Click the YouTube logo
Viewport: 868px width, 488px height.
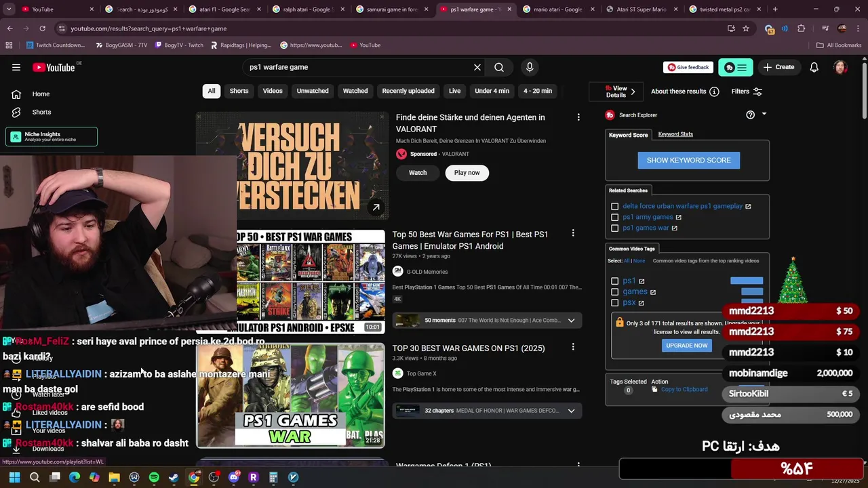click(x=54, y=67)
